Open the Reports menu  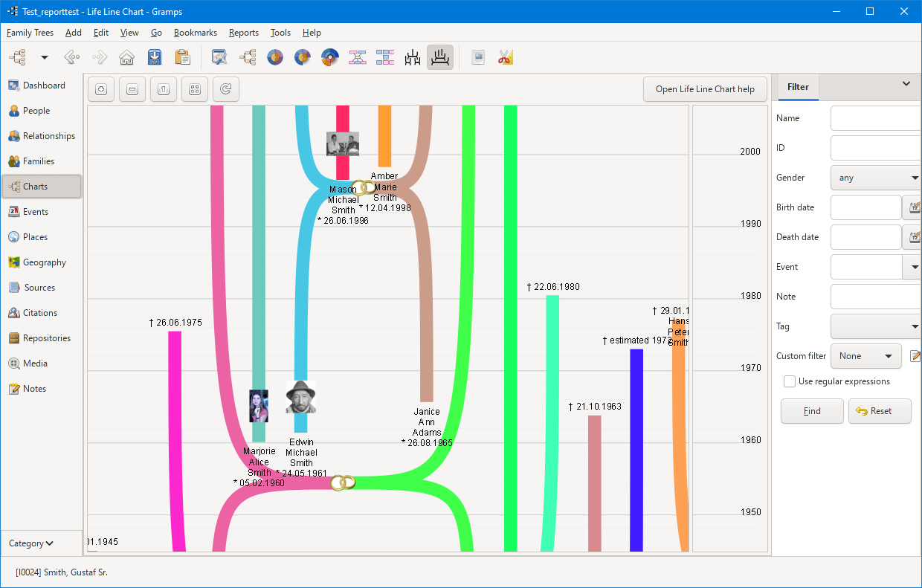pyautogui.click(x=244, y=33)
